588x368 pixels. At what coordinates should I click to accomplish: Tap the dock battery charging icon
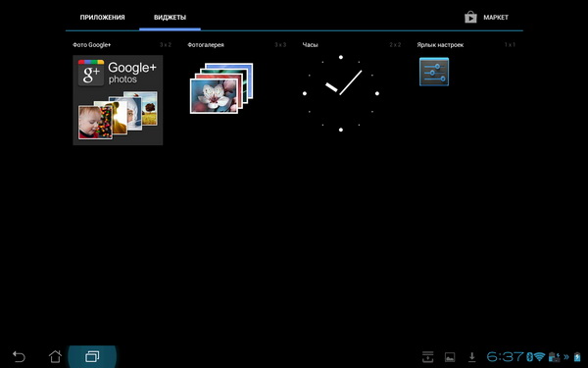point(555,357)
